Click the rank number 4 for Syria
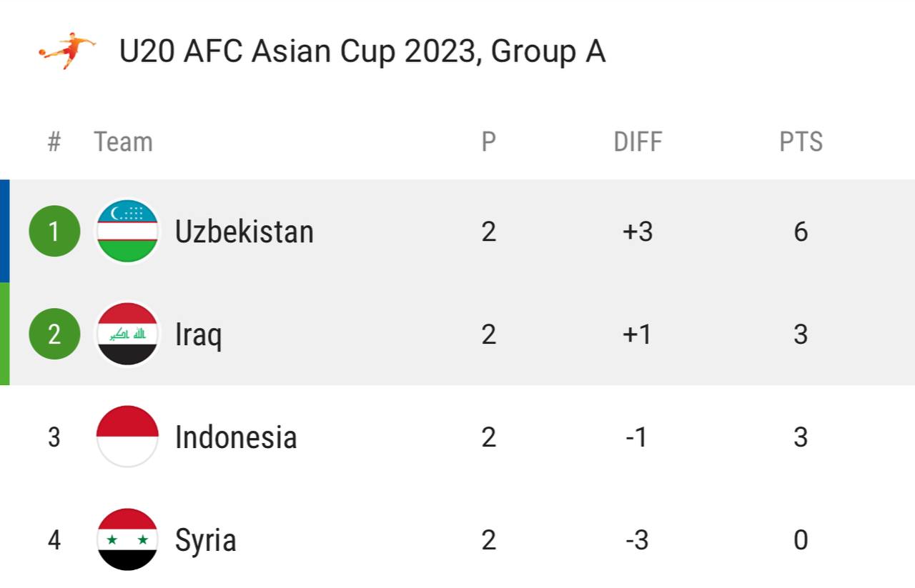Image resolution: width=915 pixels, height=588 pixels. coord(54,540)
